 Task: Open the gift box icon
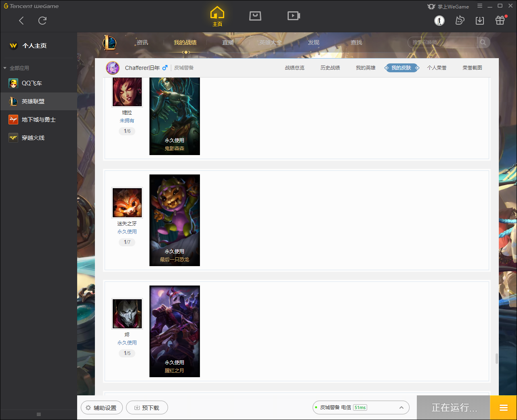point(500,20)
